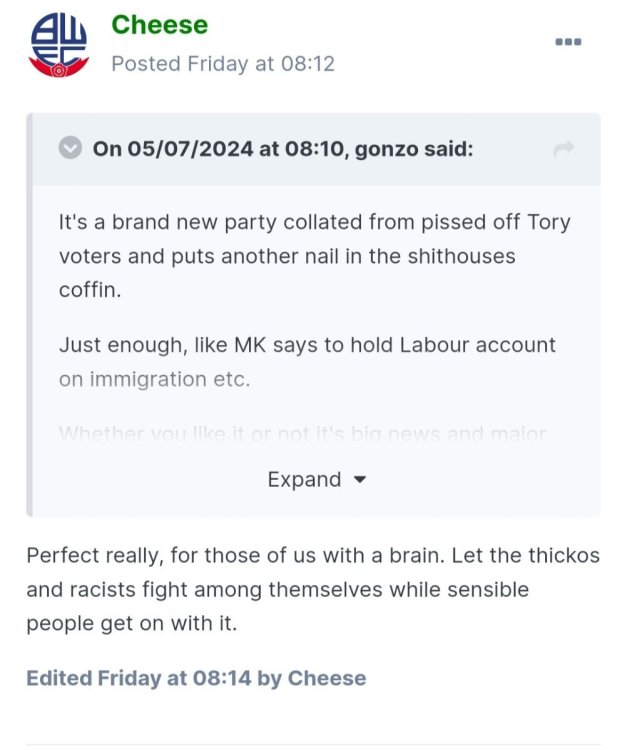Open the post options three-dots menu
The width and height of the screenshot is (627, 750).
(x=568, y=42)
